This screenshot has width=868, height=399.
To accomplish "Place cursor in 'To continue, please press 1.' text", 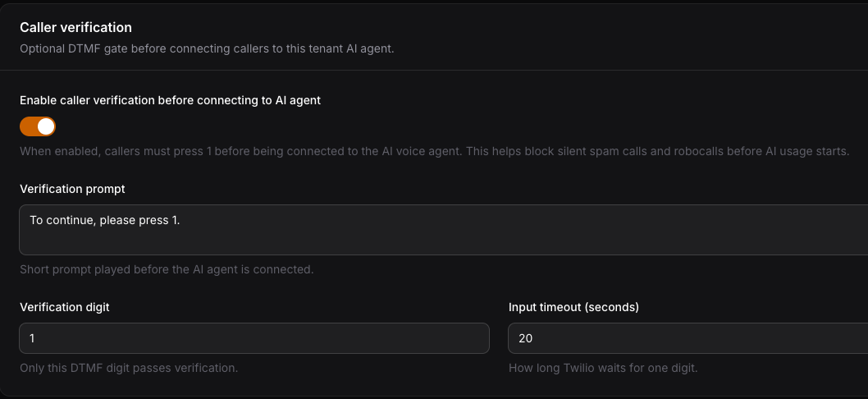I will (105, 220).
